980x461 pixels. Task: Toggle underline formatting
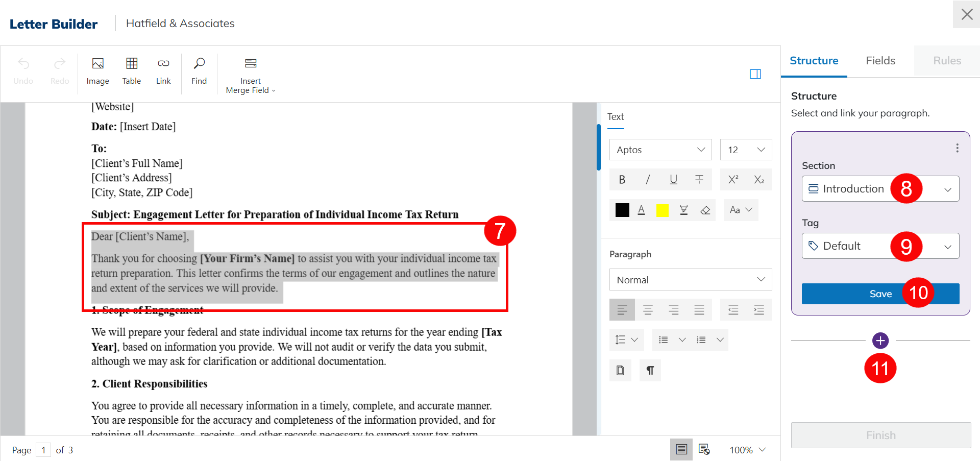(673, 180)
